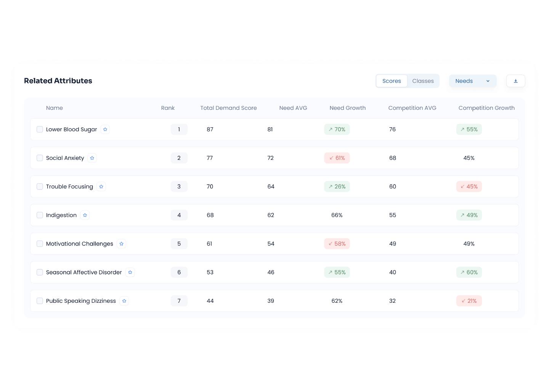Check the Public Speaking Dizziness checkbox
549x392 pixels.
tap(40, 301)
